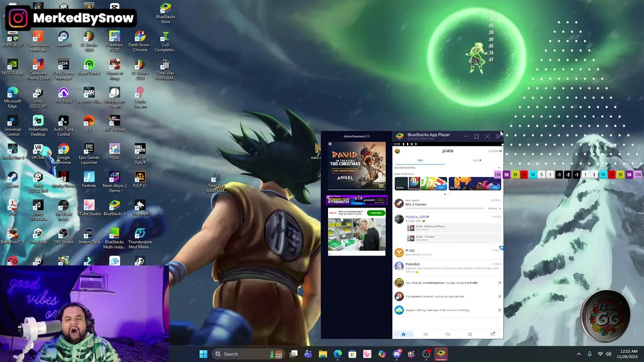Screen dimensions: 644x362
Task: Open Marbles on Stream shortcut
Action: [114, 98]
